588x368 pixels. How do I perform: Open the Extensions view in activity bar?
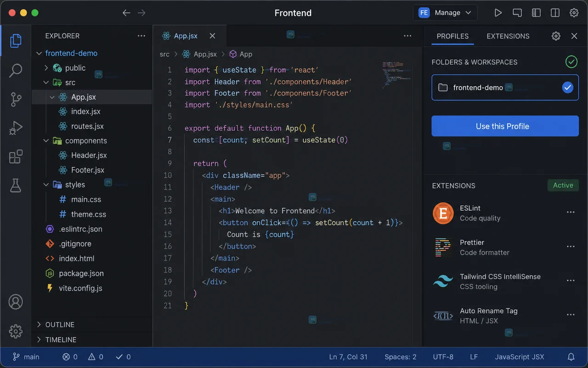(x=16, y=157)
